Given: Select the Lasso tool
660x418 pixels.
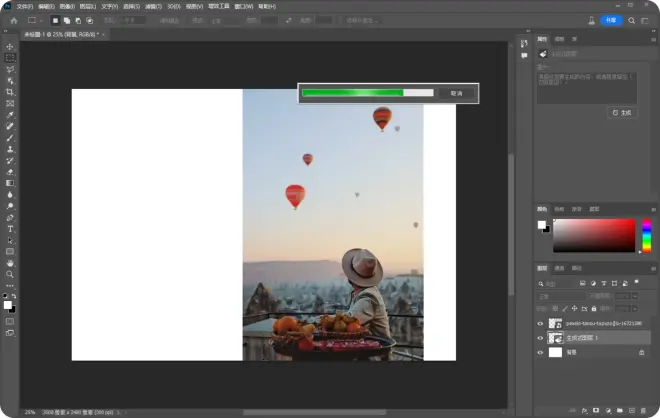Looking at the screenshot, I should point(10,69).
